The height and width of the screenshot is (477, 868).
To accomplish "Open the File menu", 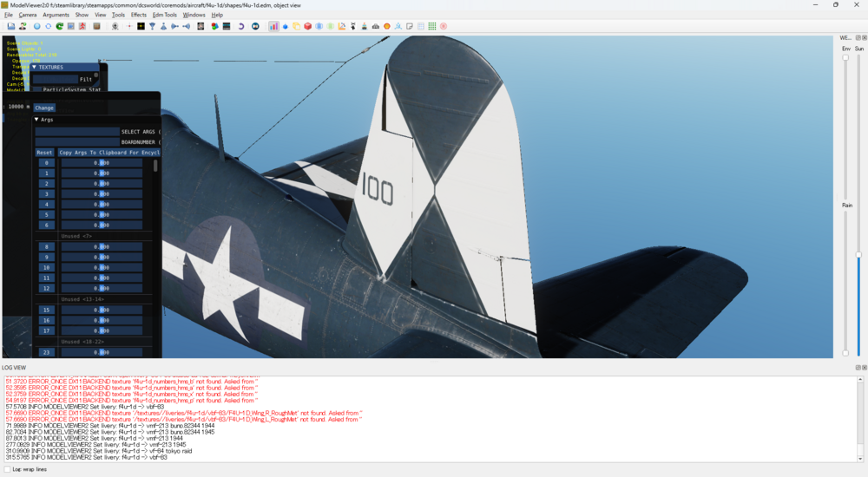I will point(9,15).
